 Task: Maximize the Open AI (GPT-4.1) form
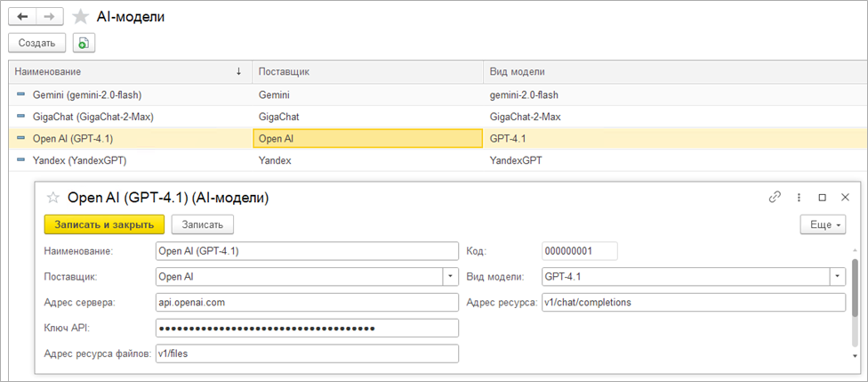(822, 198)
